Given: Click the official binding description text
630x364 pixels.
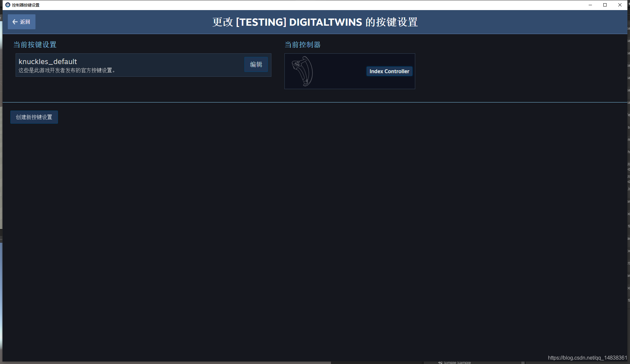Looking at the screenshot, I should 67,70.
